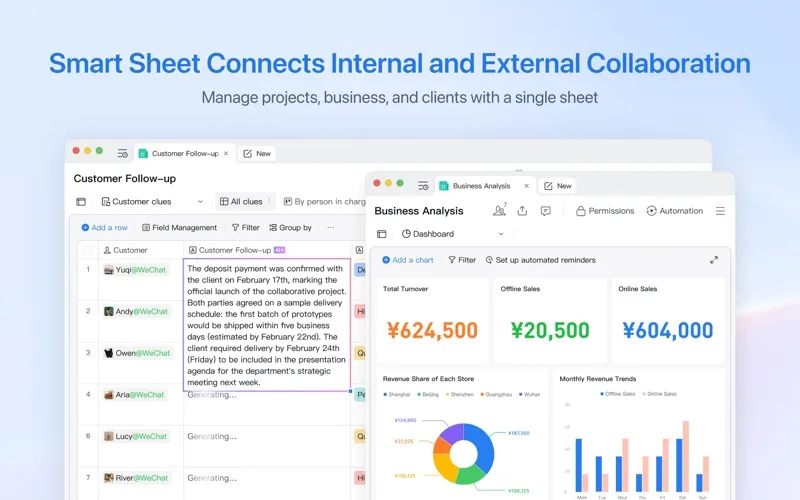Open collaborators icon in Business Analysis
800x500 pixels.
(499, 210)
